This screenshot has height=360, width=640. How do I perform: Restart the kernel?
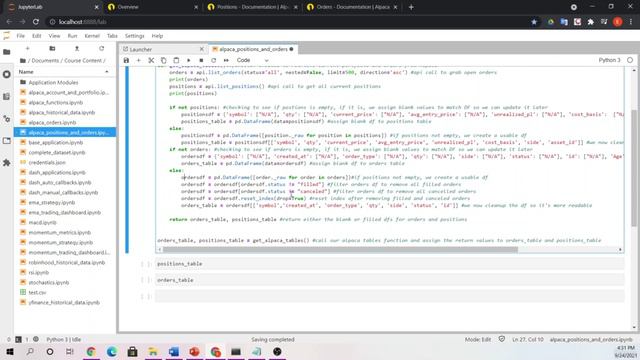(x=213, y=60)
